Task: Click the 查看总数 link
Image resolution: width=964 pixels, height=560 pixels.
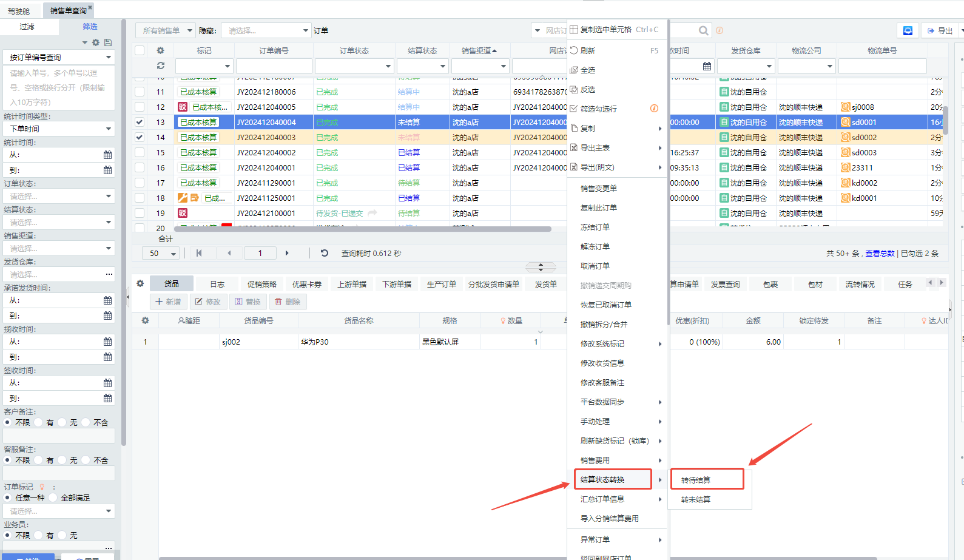Action: pyautogui.click(x=880, y=254)
